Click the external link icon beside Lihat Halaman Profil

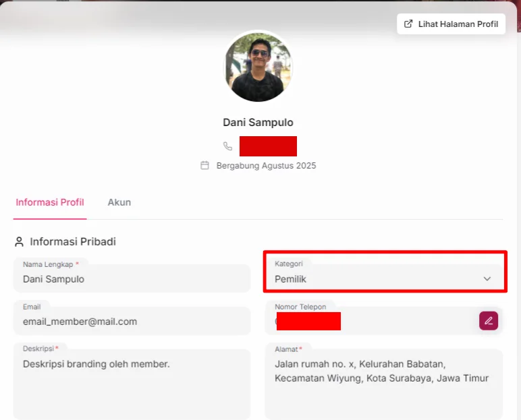click(408, 24)
